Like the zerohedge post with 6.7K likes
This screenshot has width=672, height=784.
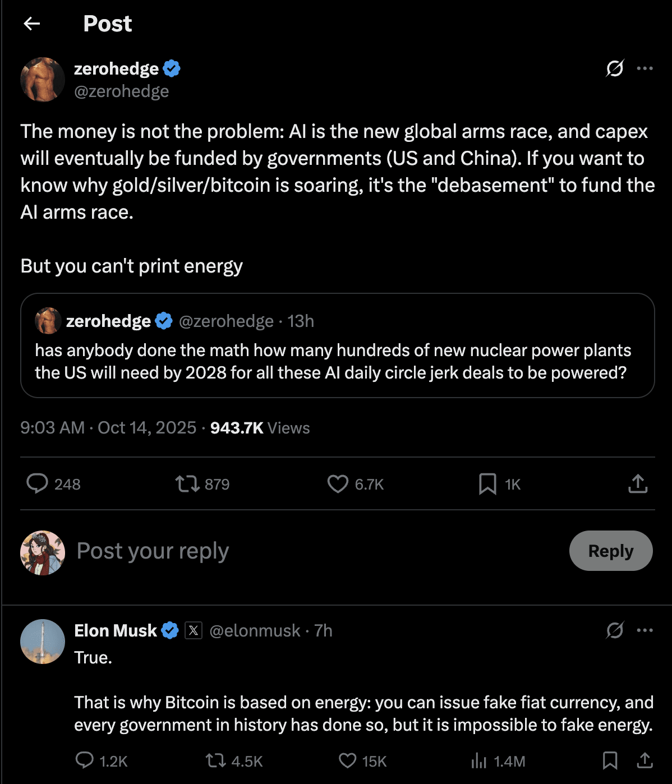tap(338, 483)
